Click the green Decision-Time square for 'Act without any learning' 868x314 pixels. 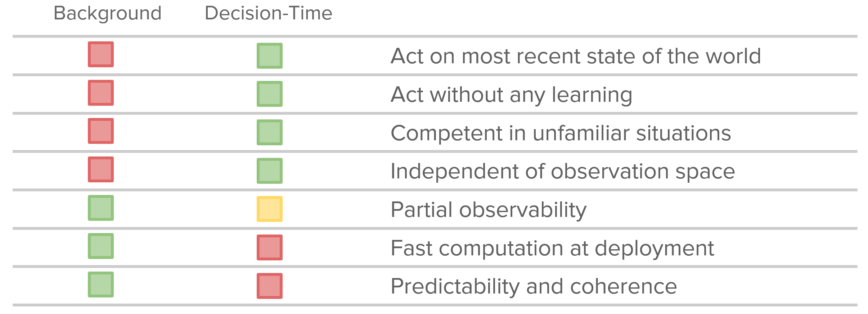coord(269,94)
